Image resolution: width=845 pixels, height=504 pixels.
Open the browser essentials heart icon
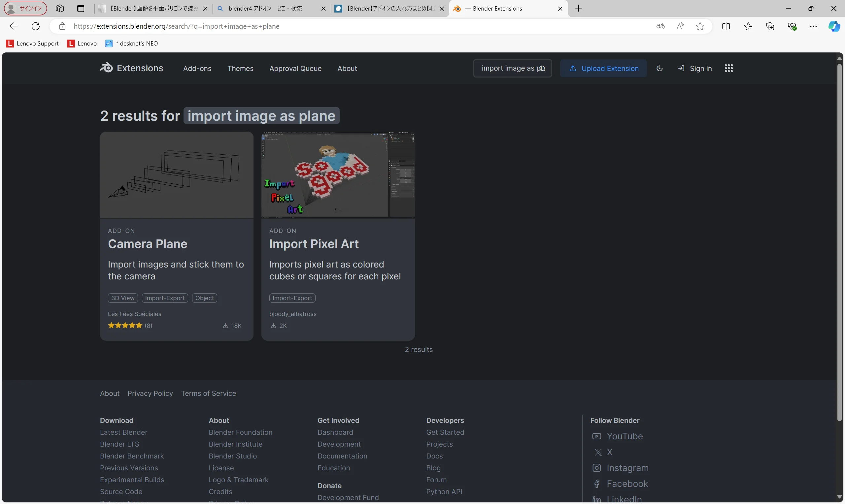pos(792,26)
